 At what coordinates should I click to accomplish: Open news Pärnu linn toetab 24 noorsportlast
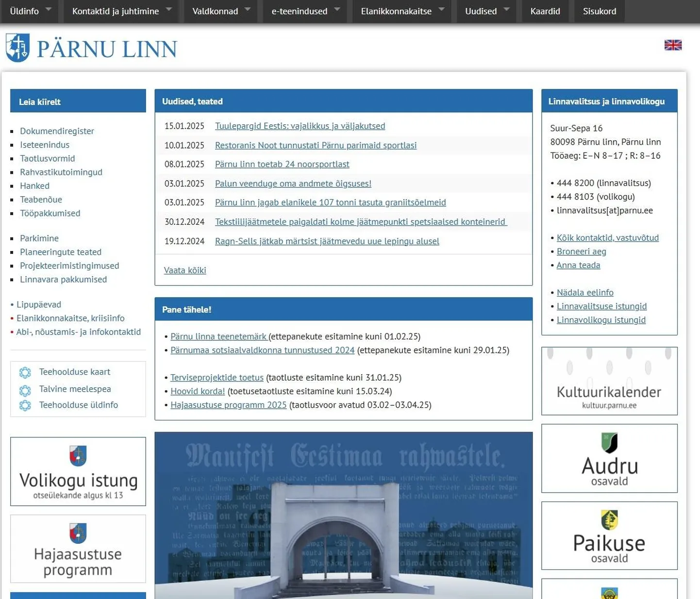click(282, 164)
